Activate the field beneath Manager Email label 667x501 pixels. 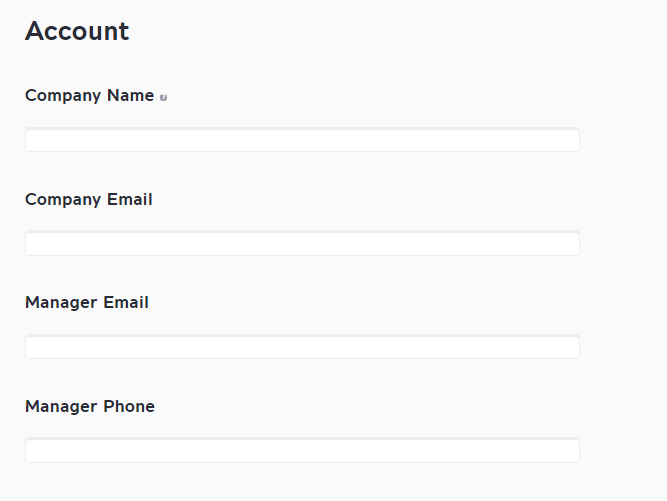pyautogui.click(x=302, y=347)
